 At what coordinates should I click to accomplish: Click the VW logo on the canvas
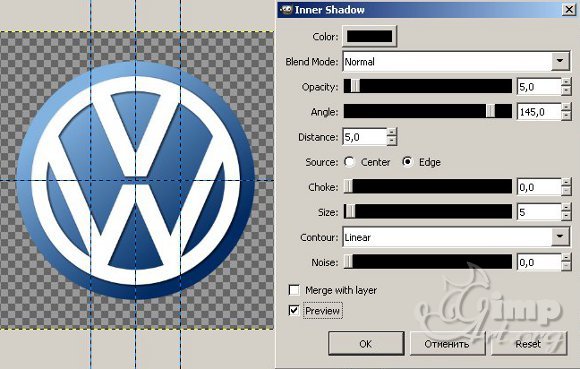click(x=135, y=180)
